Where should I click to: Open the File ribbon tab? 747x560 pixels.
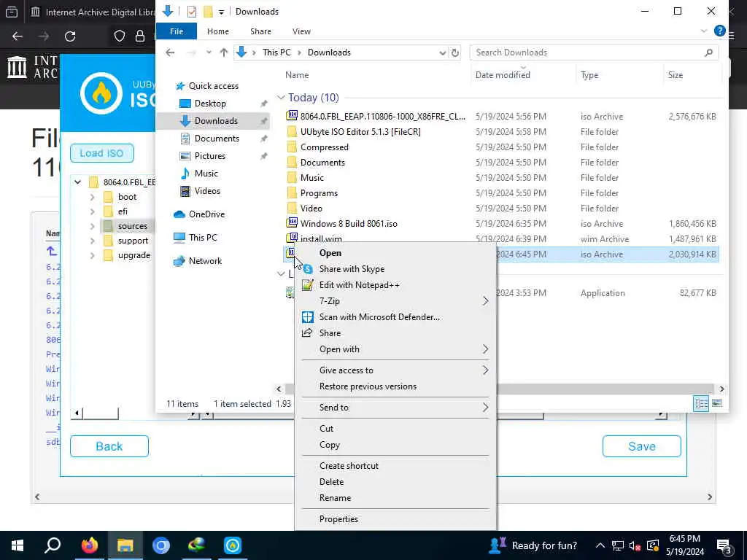(x=177, y=31)
